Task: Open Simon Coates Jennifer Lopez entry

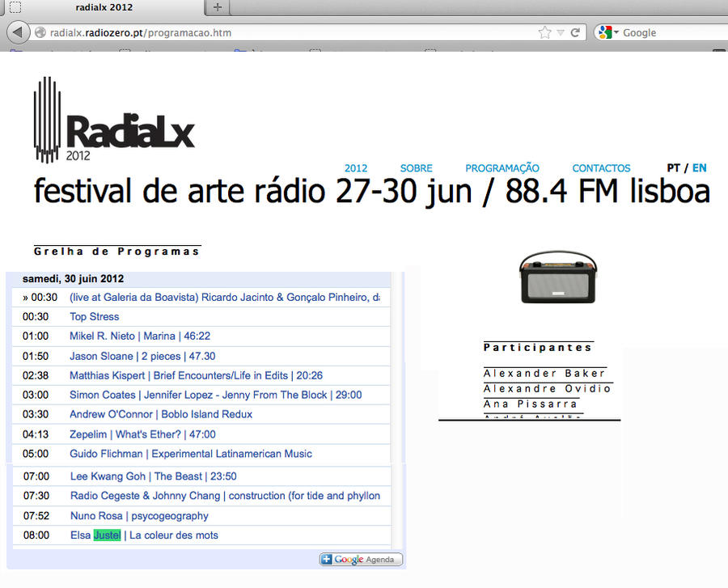Action: coord(215,395)
